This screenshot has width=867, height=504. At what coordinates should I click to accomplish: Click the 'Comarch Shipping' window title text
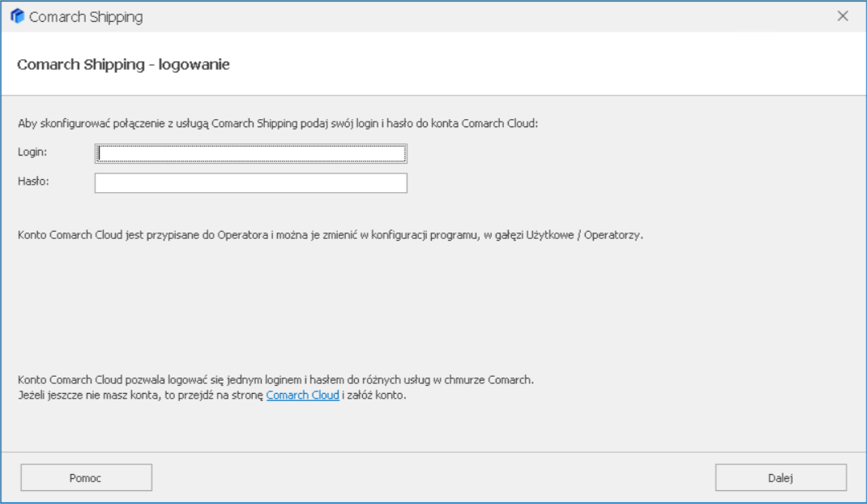click(x=86, y=16)
